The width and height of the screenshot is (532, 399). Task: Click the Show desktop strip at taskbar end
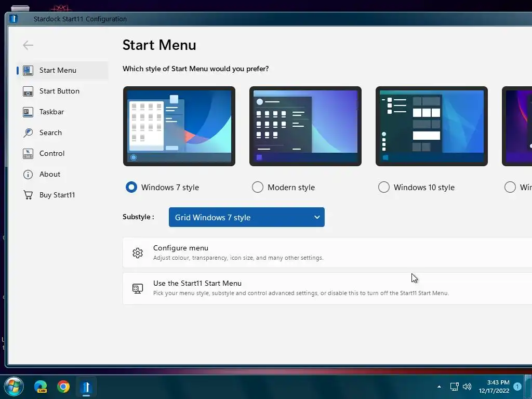tap(528, 387)
